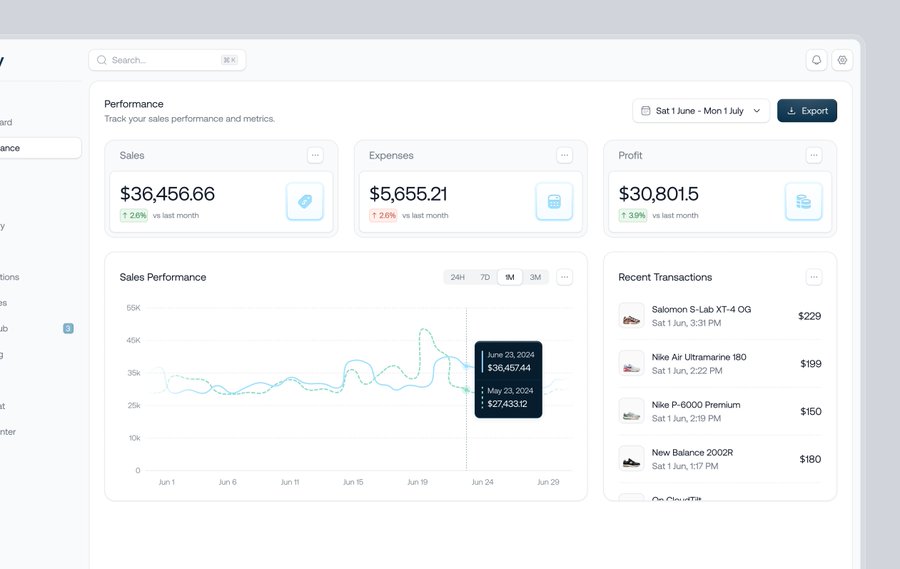Select the 24H time range tab

pyautogui.click(x=457, y=277)
